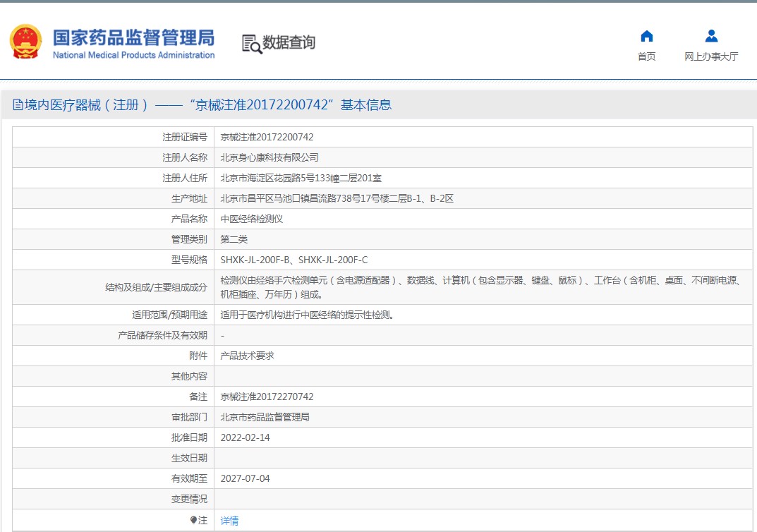Click the 结构及组成/主要组成成分 label
Image resolution: width=757 pixels, height=532 pixels.
(x=157, y=287)
